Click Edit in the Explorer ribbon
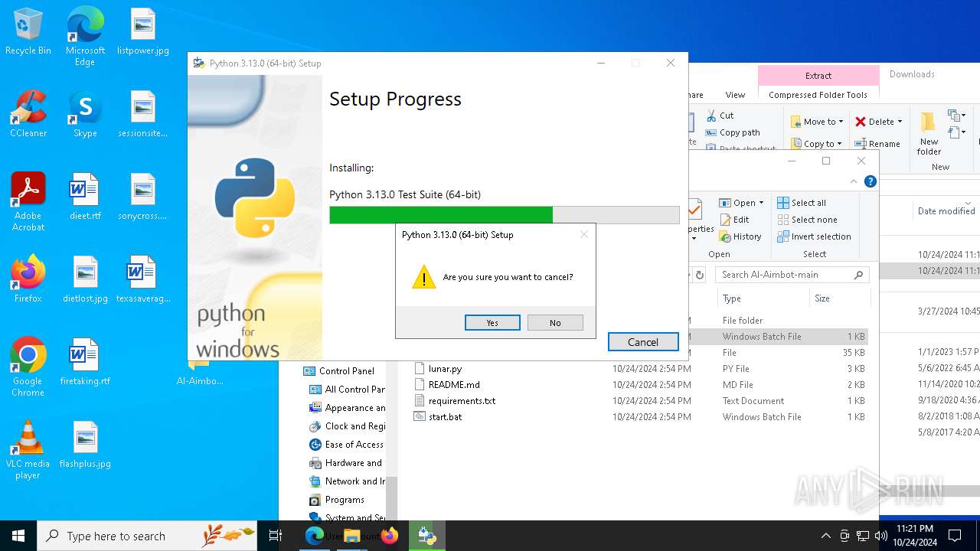 734,220
